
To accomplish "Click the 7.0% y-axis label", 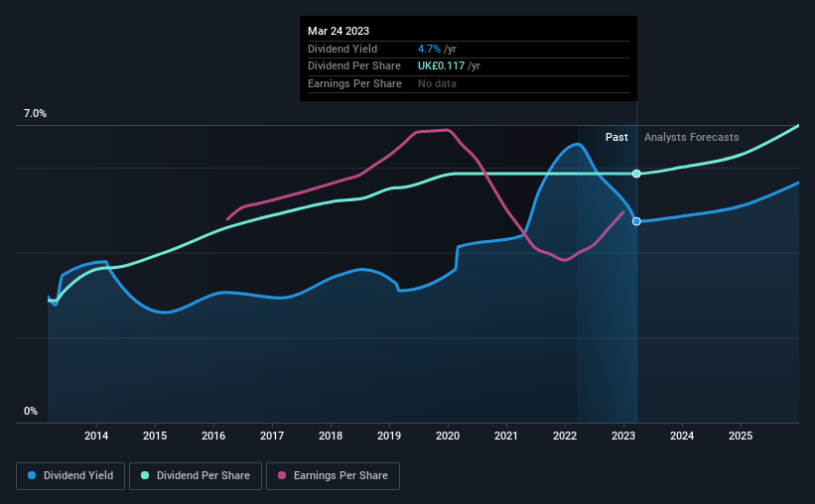I will [35, 113].
